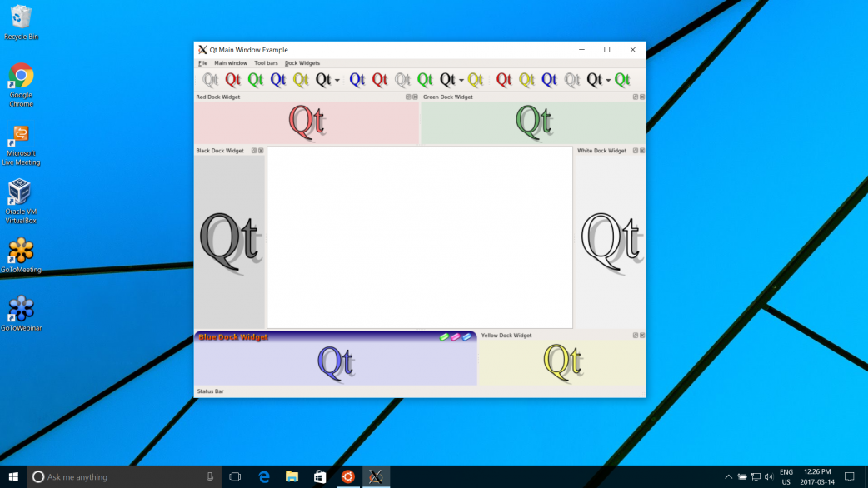Toggle floating on the Yellow Dock Widget

636,336
